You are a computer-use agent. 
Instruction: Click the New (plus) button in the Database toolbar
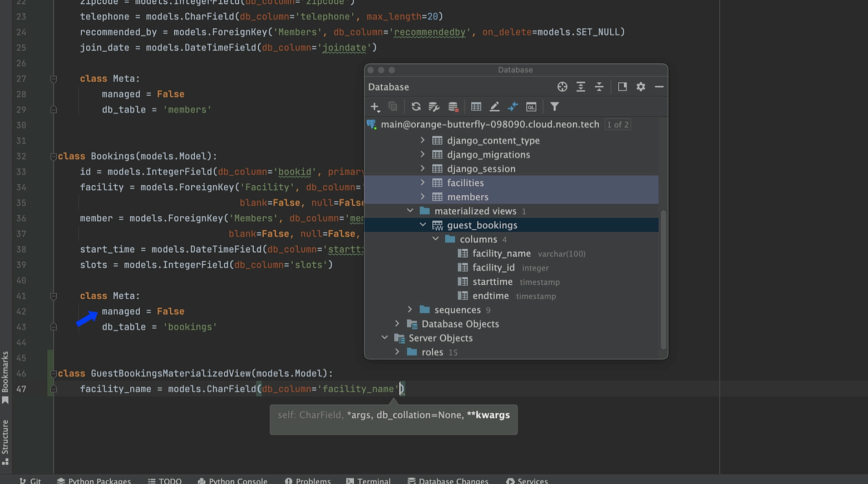coord(375,107)
